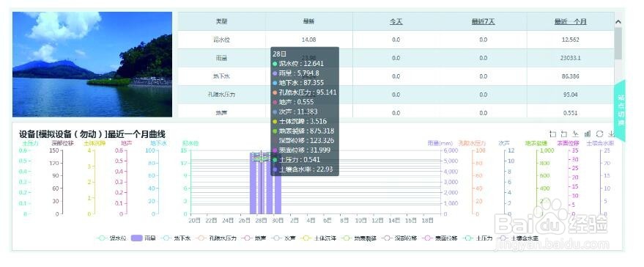Click the lake scenery site photo

tap(92, 64)
